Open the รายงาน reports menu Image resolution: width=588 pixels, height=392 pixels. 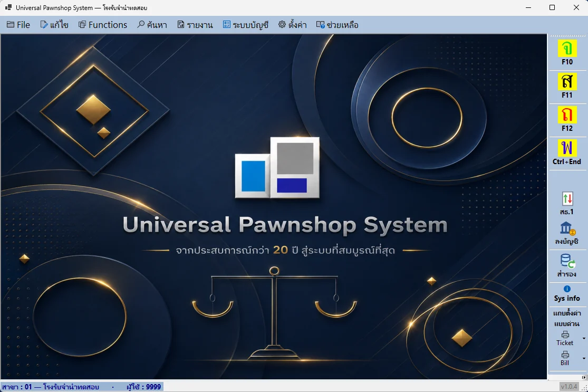(195, 25)
